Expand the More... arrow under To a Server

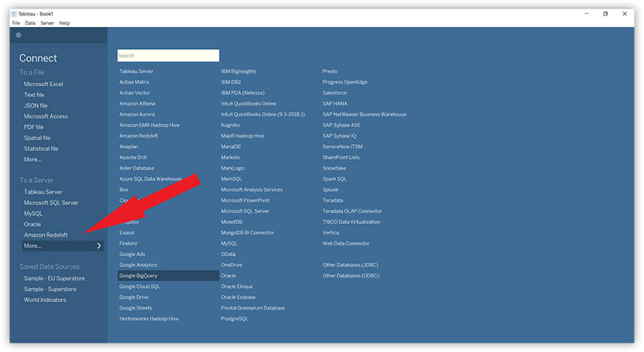99,246
